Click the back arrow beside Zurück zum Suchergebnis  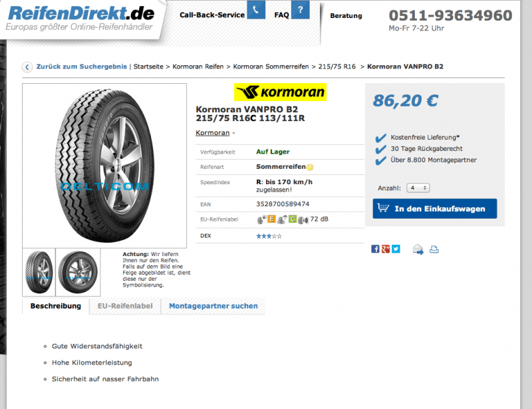(x=27, y=67)
